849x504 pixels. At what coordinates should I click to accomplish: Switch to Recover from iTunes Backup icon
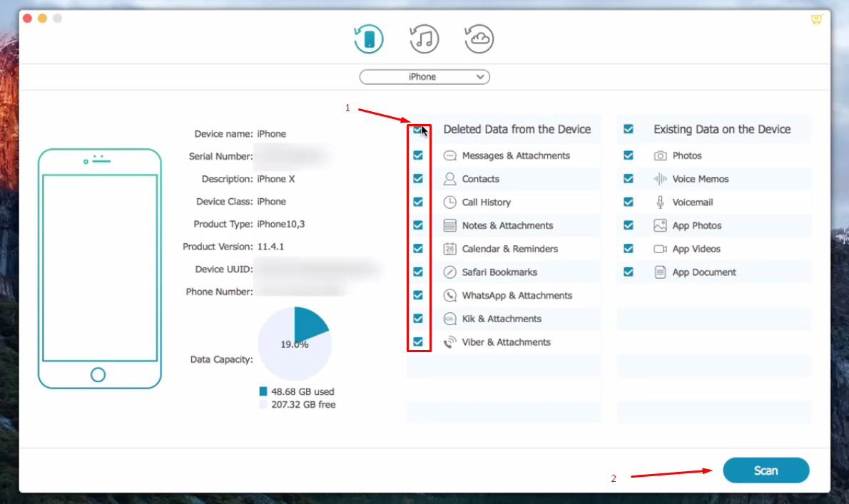click(x=424, y=39)
